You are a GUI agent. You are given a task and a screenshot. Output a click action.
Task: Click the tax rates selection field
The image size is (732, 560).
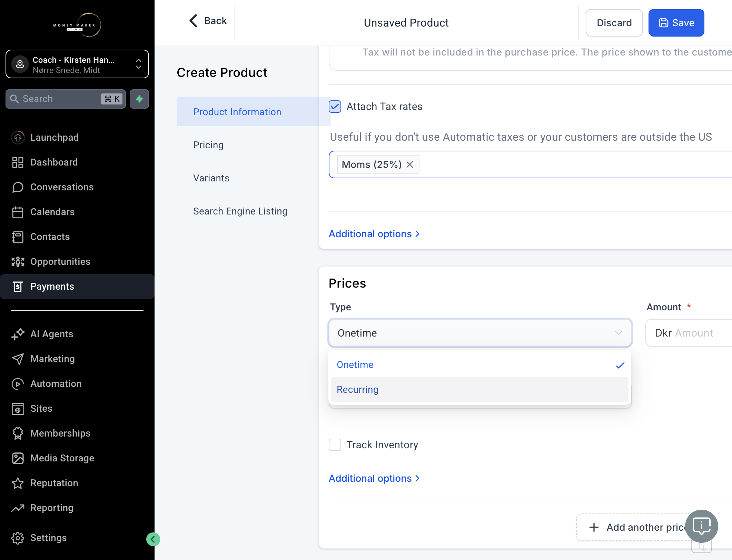530,164
